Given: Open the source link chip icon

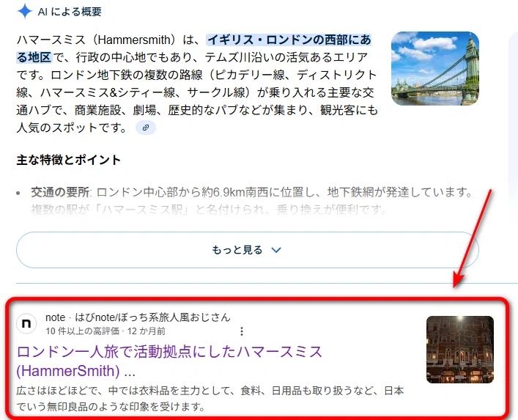Looking at the screenshot, I should [146, 128].
